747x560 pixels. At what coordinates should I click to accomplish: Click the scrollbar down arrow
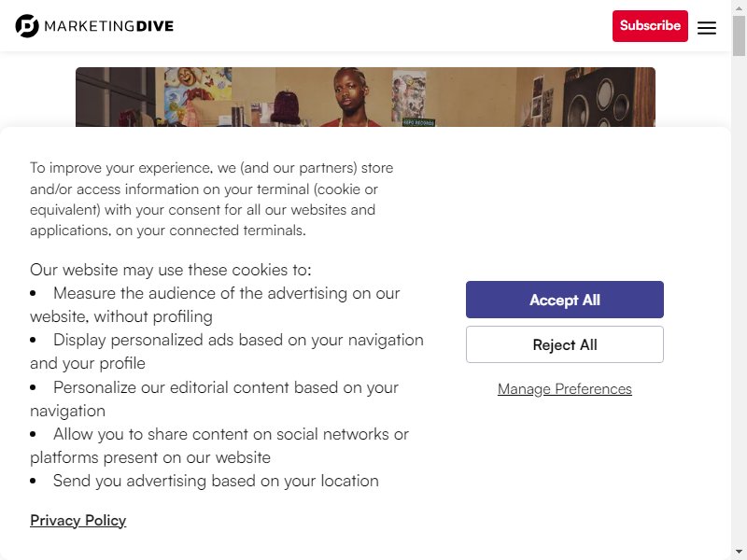(739, 553)
